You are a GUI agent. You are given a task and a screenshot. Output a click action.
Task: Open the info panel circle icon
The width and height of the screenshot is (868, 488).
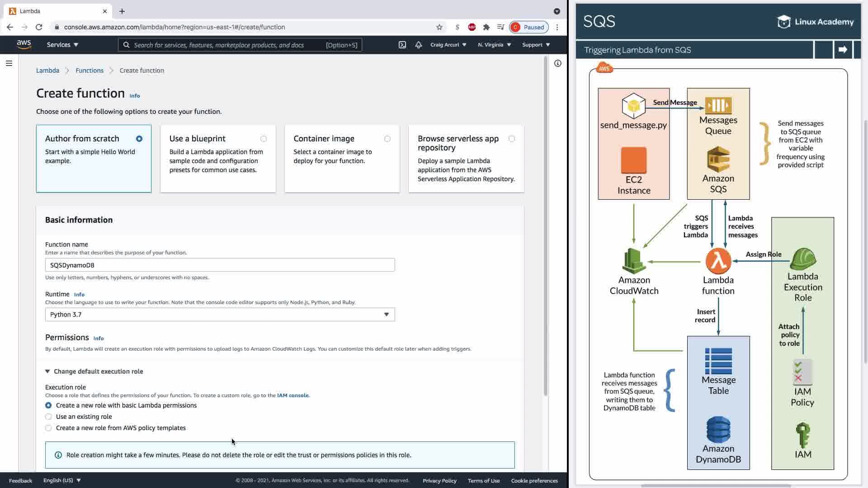click(558, 63)
